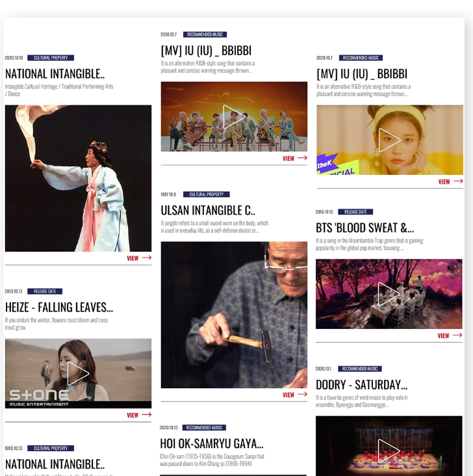Open the Hoi Ok-Samryu Gaya... title
The image size is (473, 476).
(211, 443)
